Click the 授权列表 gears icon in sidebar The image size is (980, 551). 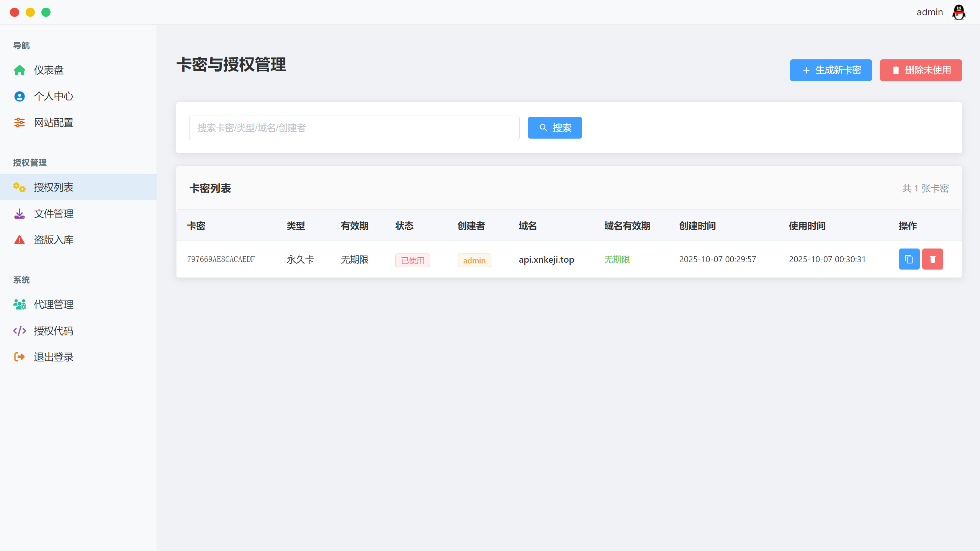(19, 187)
